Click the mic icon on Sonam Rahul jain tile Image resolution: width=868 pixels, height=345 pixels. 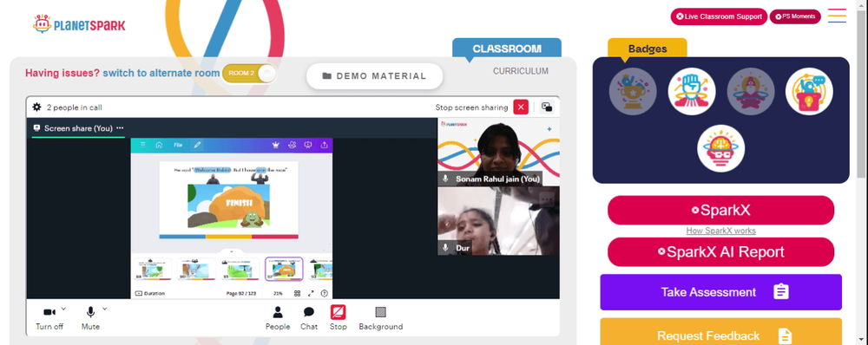point(445,179)
